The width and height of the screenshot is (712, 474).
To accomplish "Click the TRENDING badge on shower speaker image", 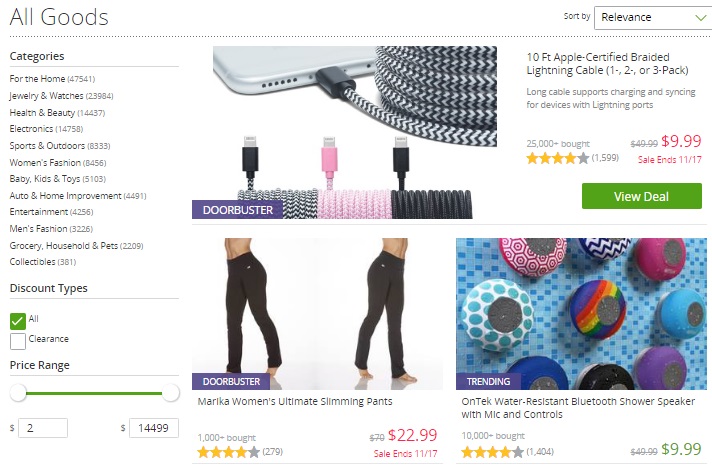I will pos(488,381).
